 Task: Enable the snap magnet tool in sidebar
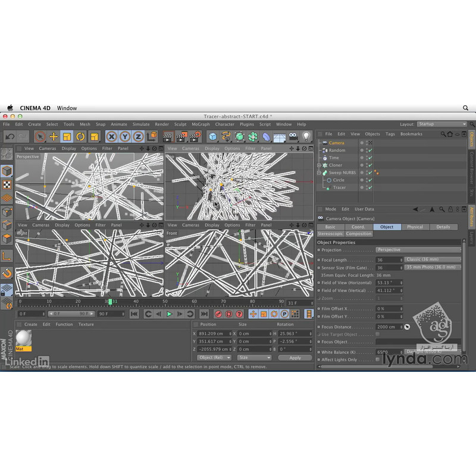[x=7, y=273]
